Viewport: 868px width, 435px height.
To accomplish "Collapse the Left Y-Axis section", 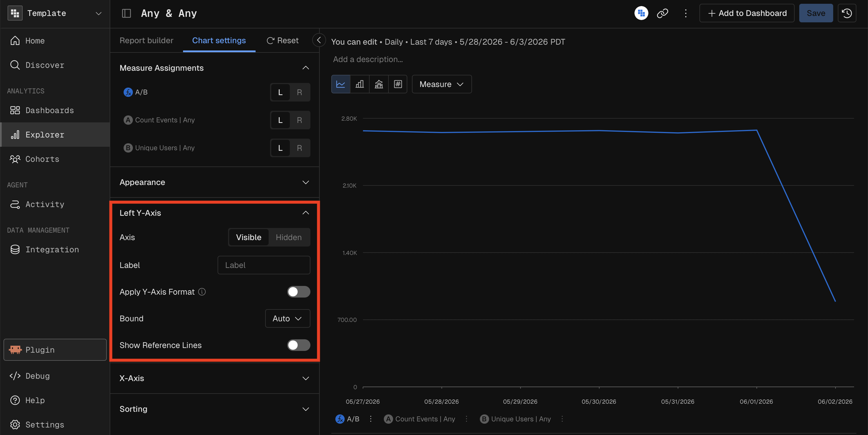I will pyautogui.click(x=305, y=213).
